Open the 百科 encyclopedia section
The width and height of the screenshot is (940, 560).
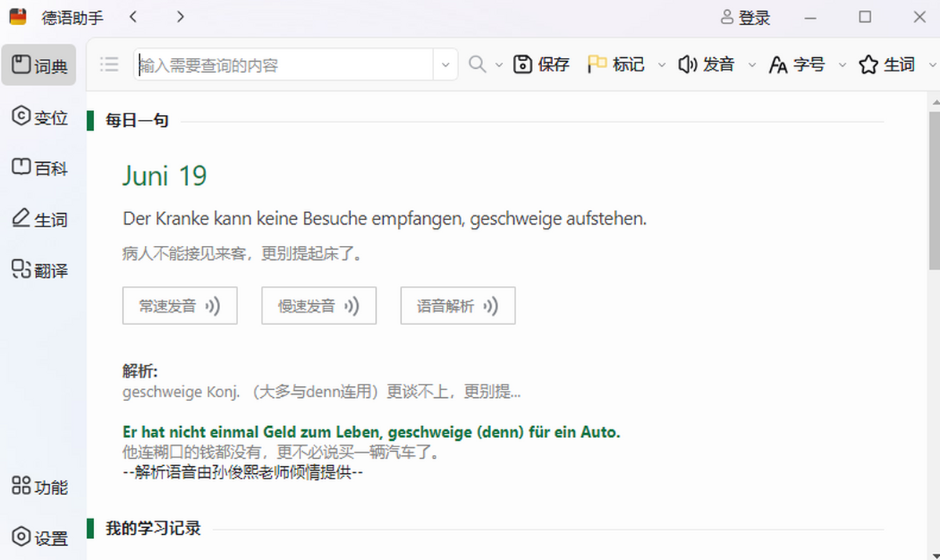pos(40,168)
